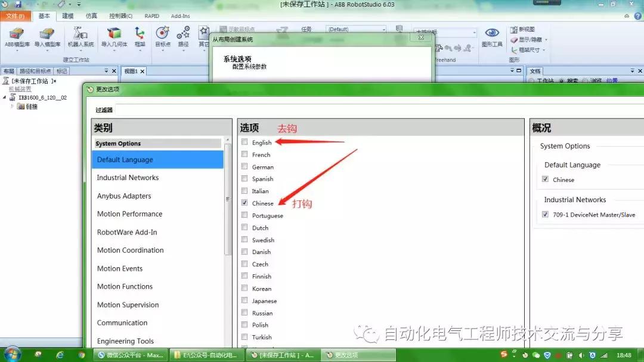Check the Chinese language option

(244, 203)
